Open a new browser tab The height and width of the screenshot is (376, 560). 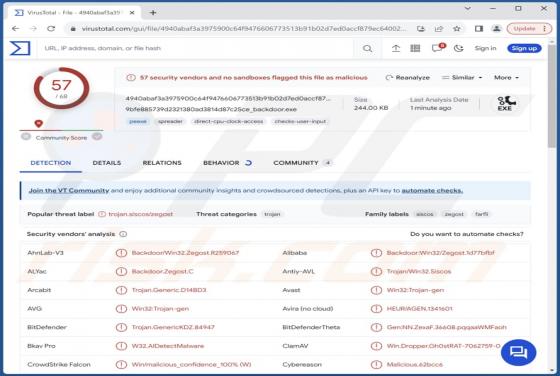pos(153,12)
